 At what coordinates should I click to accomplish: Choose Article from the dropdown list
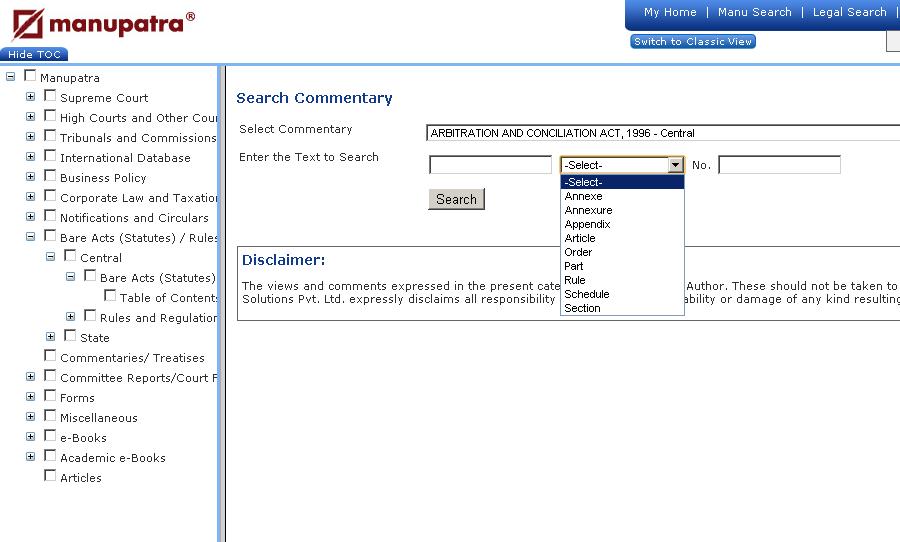622,238
